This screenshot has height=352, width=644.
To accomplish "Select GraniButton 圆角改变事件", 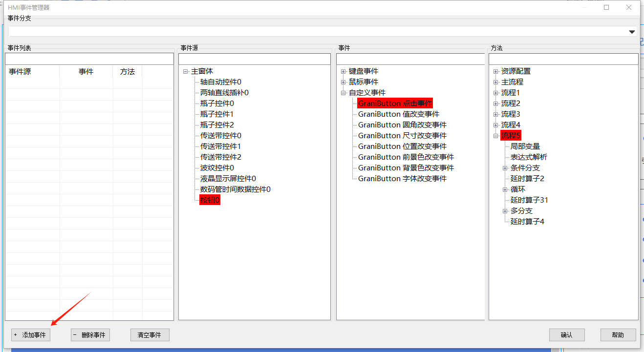I will point(403,125).
